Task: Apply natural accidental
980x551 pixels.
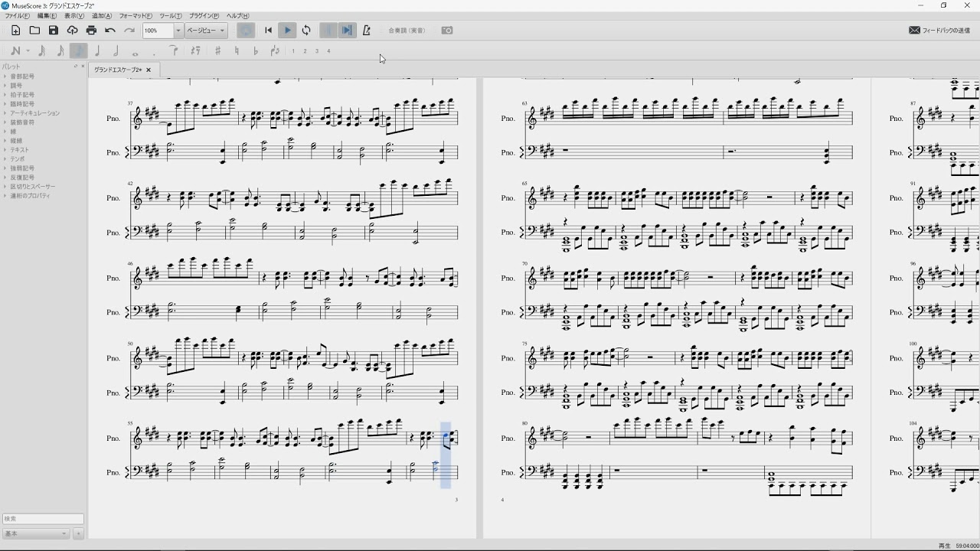Action: (237, 51)
